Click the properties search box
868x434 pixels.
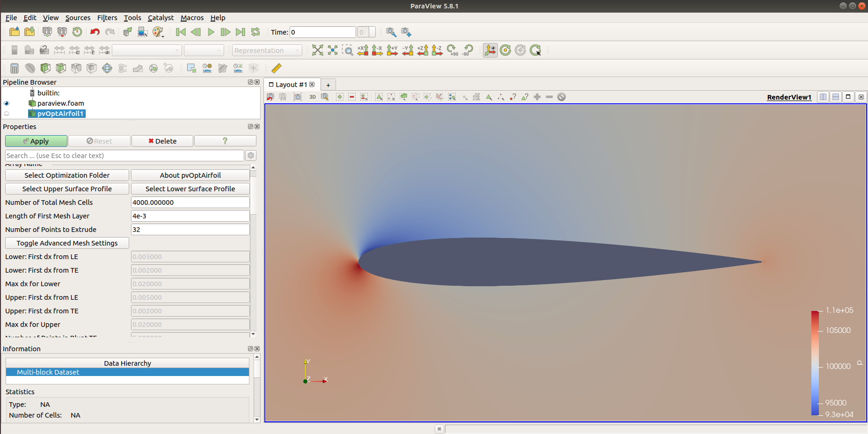point(124,156)
